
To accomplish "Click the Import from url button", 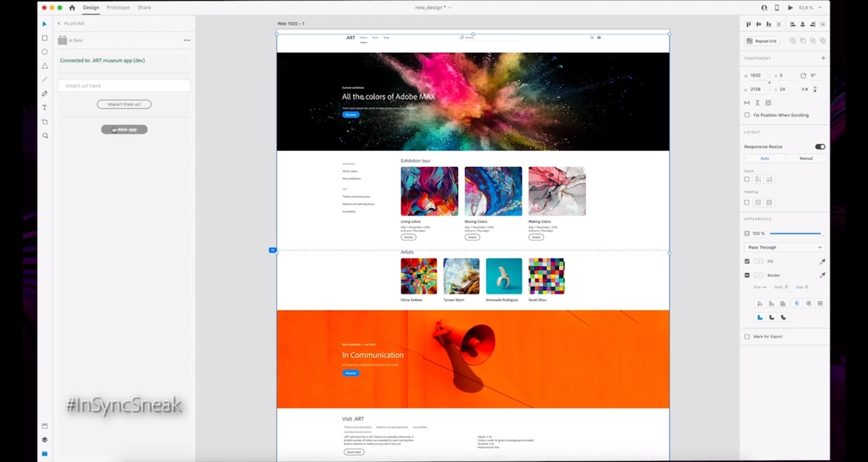I will coord(124,104).
